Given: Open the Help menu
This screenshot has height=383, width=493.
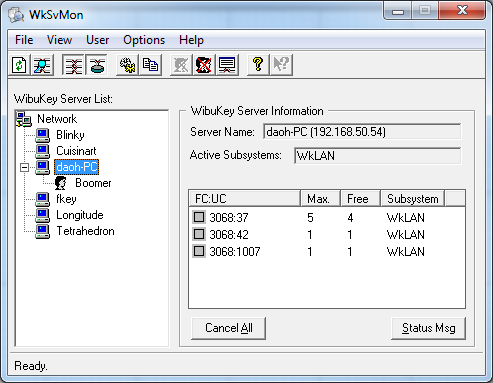Looking at the screenshot, I should click(x=191, y=40).
